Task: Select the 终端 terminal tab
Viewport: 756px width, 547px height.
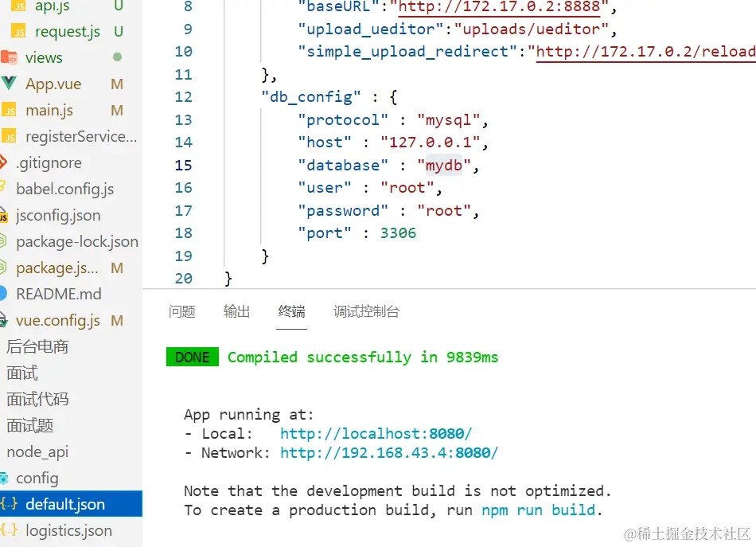Action: [291, 311]
